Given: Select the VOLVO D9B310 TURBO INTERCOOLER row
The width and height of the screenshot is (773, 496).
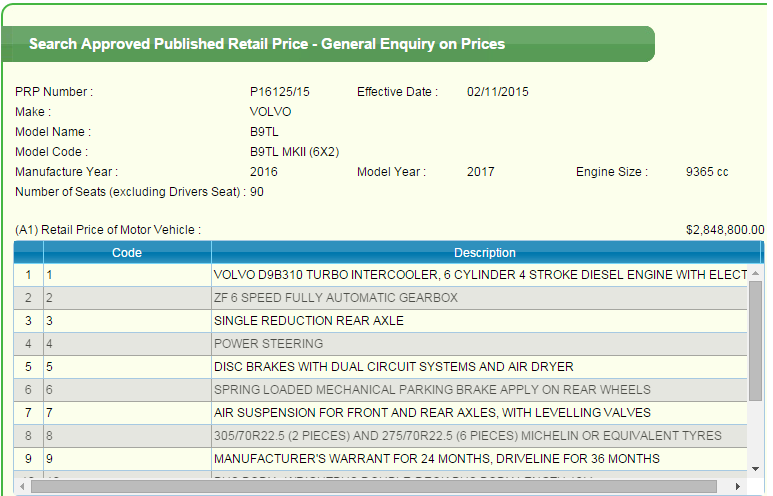Looking at the screenshot, I should (x=381, y=275).
